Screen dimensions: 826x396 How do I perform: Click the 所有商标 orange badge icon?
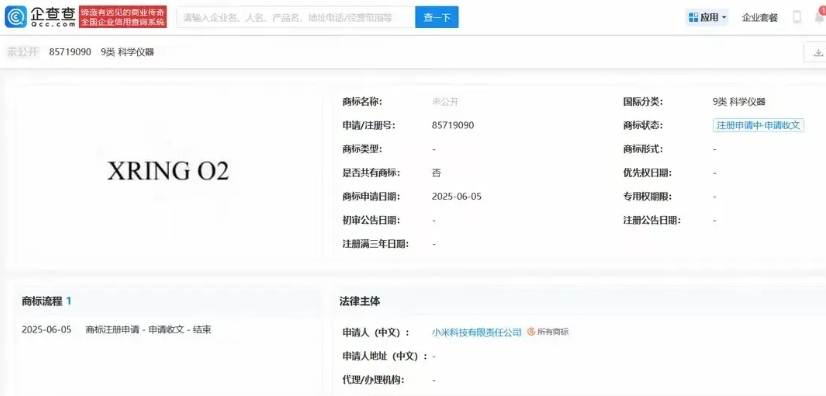pos(531,332)
